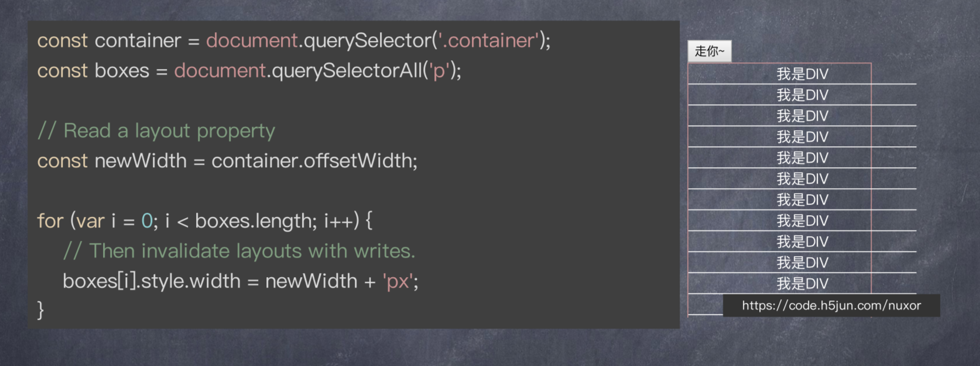Screen dimensions: 980x366
Task: Click the 'px' string literal
Action: 398,282
